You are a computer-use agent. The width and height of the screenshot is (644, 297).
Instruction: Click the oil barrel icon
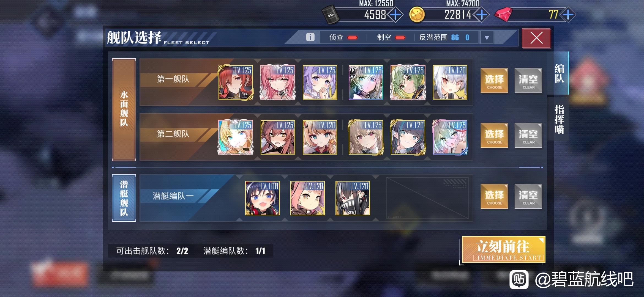pyautogui.click(x=331, y=14)
